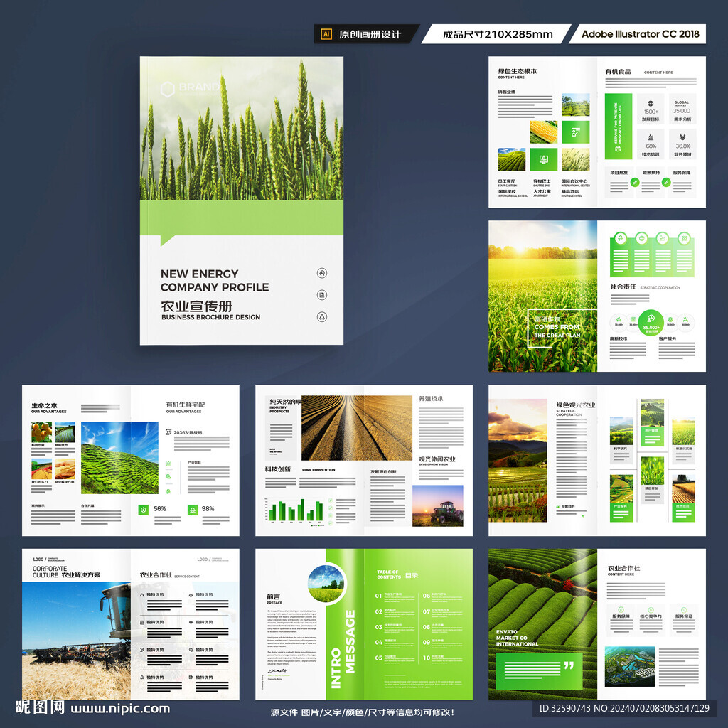Screen dimensions: 728x728
Task: Click the 科技创新 heading
Action: (x=278, y=469)
